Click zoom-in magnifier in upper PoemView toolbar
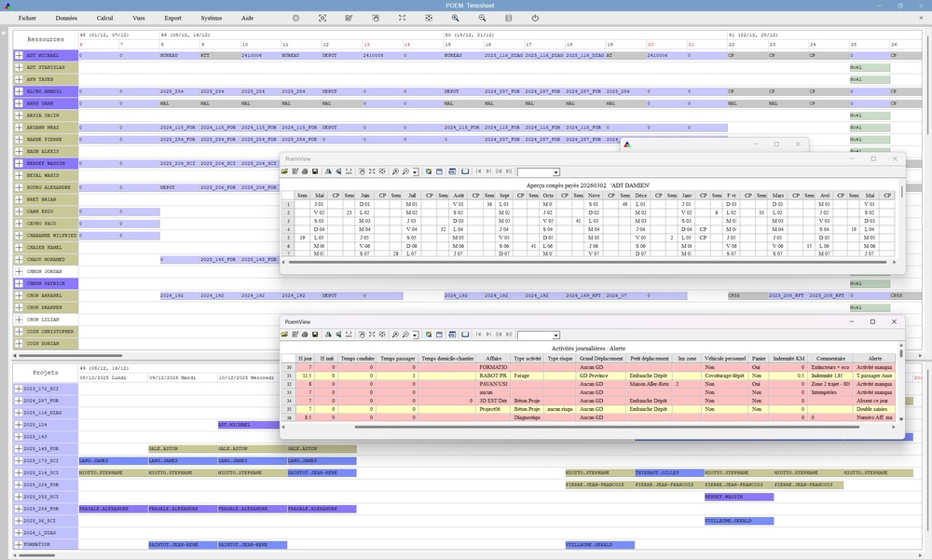932x560 pixels. 395,171
